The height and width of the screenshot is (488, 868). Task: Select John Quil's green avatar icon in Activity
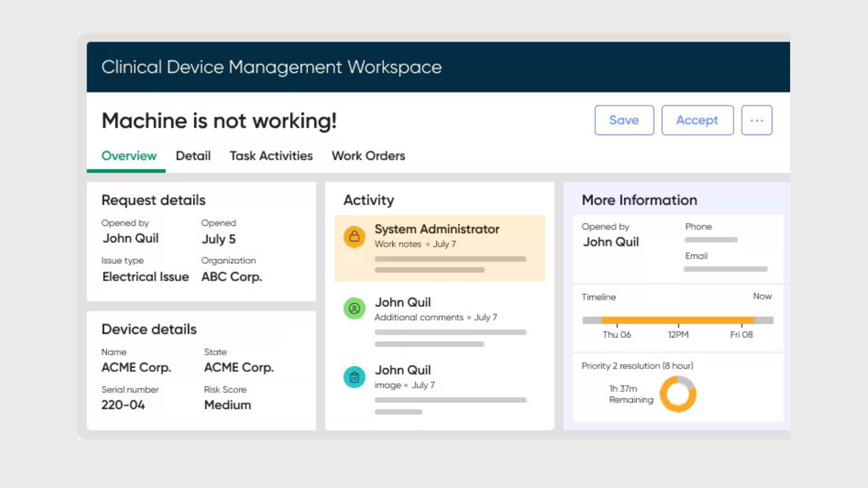tap(354, 309)
